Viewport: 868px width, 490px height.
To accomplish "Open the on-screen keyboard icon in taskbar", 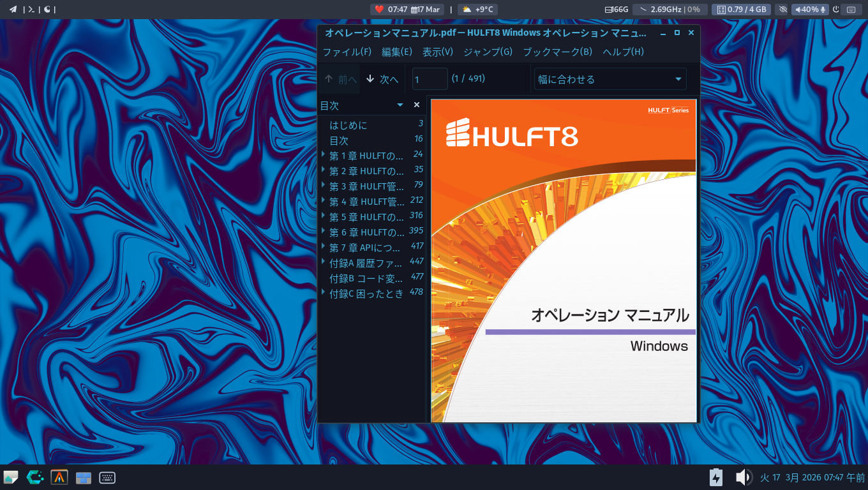I will 107,477.
